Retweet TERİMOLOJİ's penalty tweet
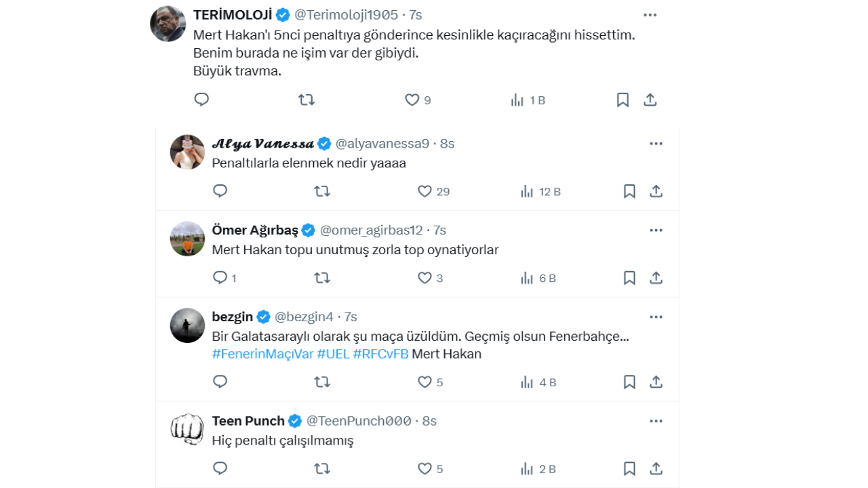The image size is (868, 488). tap(307, 99)
